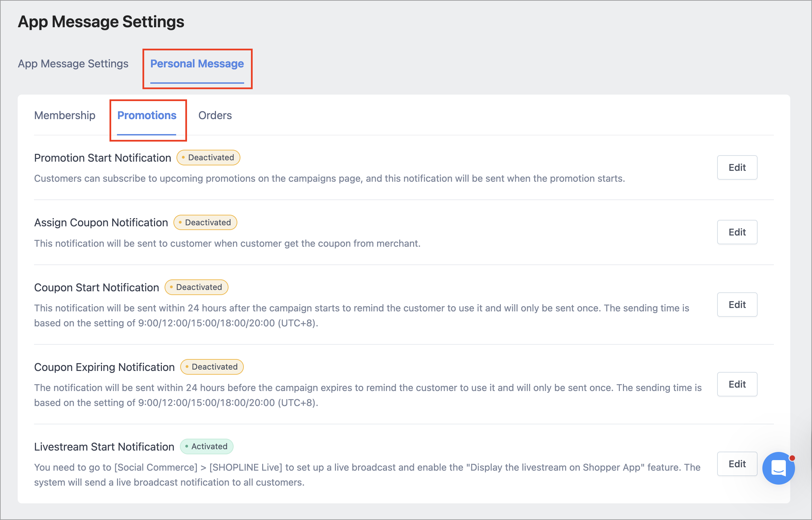Viewport: 812px width, 520px height.
Task: Select the Personal Message tab
Action: point(197,64)
